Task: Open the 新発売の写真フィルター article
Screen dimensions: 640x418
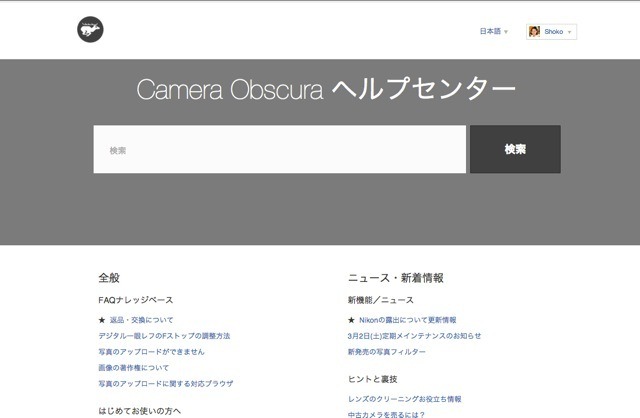Action: 387,352
